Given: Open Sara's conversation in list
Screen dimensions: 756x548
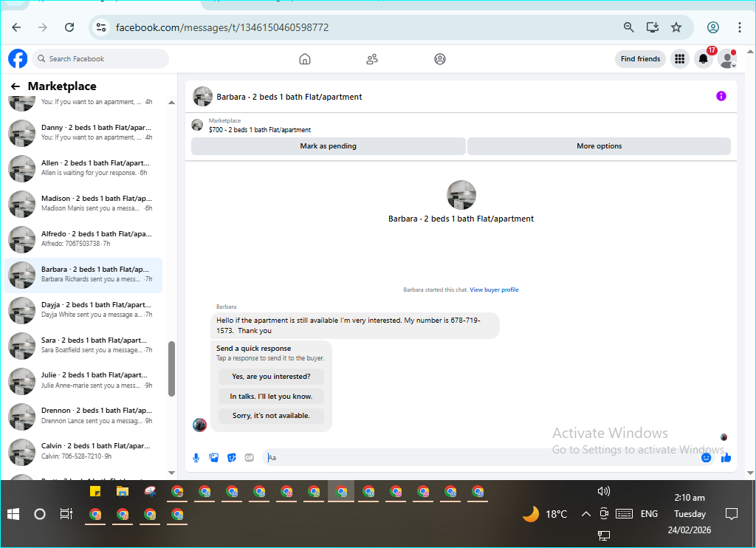Looking at the screenshot, I should point(83,346).
